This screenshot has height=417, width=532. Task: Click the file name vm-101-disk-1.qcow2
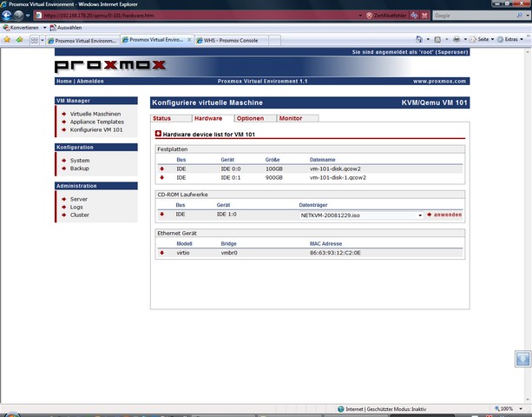tap(338, 177)
